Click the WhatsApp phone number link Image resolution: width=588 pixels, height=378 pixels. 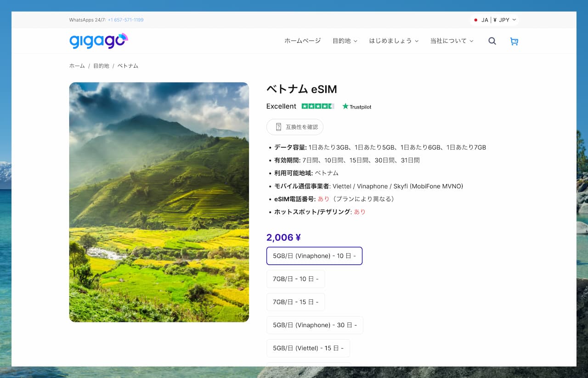pos(125,20)
